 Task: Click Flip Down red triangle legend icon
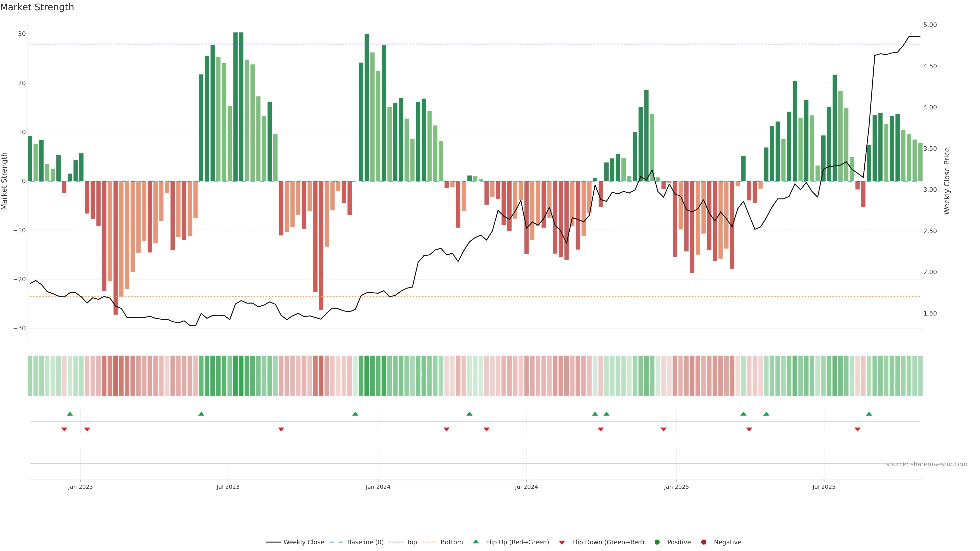click(562, 542)
